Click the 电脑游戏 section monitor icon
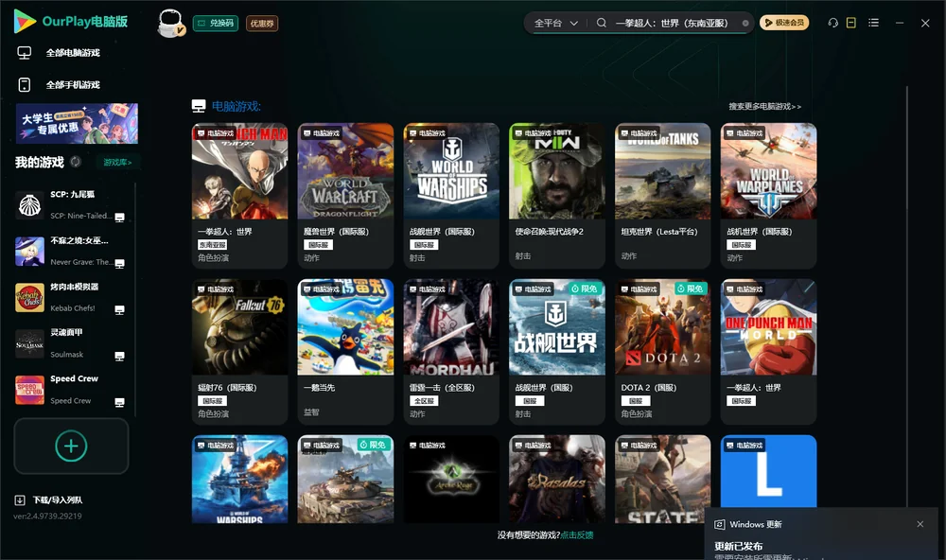The height and width of the screenshot is (560, 946). click(x=199, y=107)
